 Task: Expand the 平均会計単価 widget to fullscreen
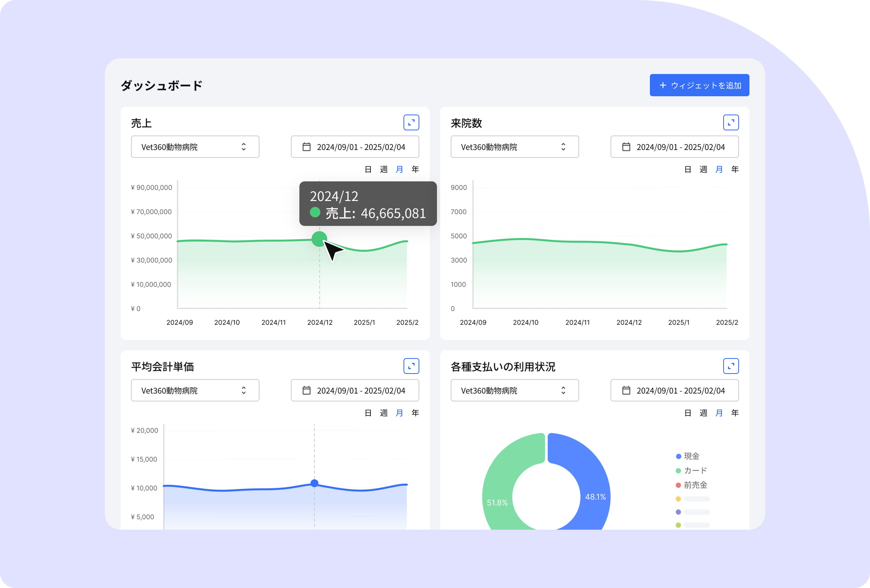tap(411, 366)
